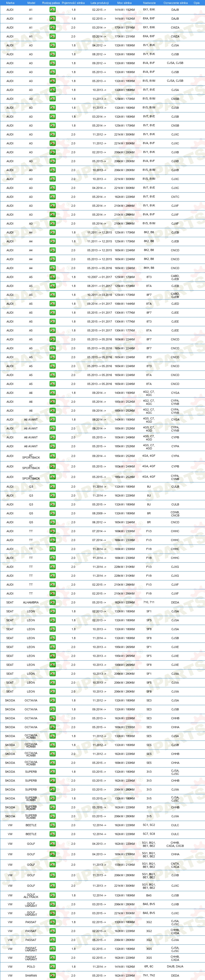Click fuel icon in Golf Variant CJXC row

pyautogui.click(x=52, y=913)
